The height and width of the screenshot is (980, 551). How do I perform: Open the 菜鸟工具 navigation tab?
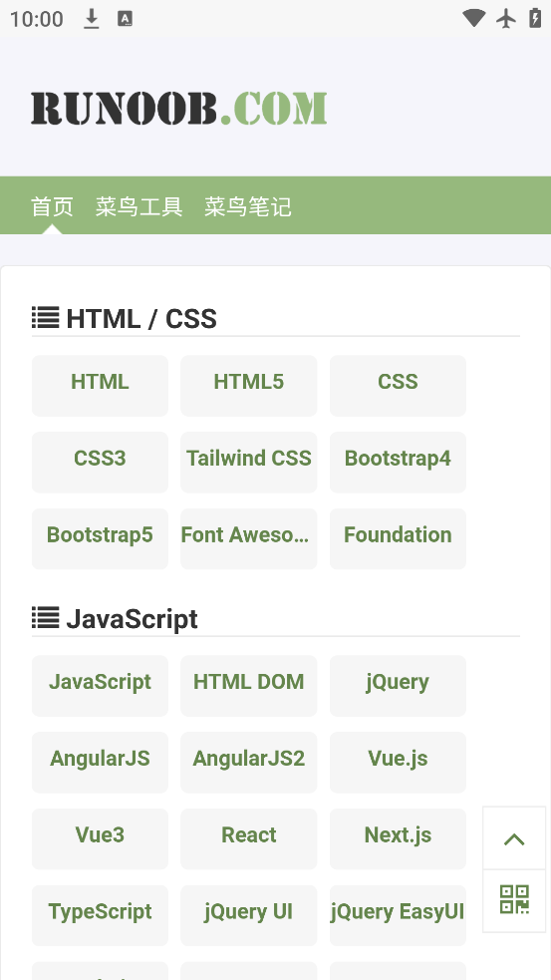click(x=138, y=206)
